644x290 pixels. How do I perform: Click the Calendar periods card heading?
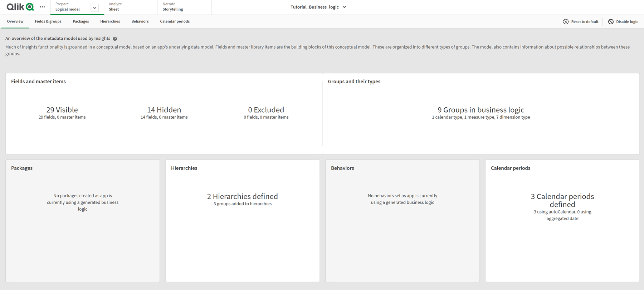(x=511, y=168)
